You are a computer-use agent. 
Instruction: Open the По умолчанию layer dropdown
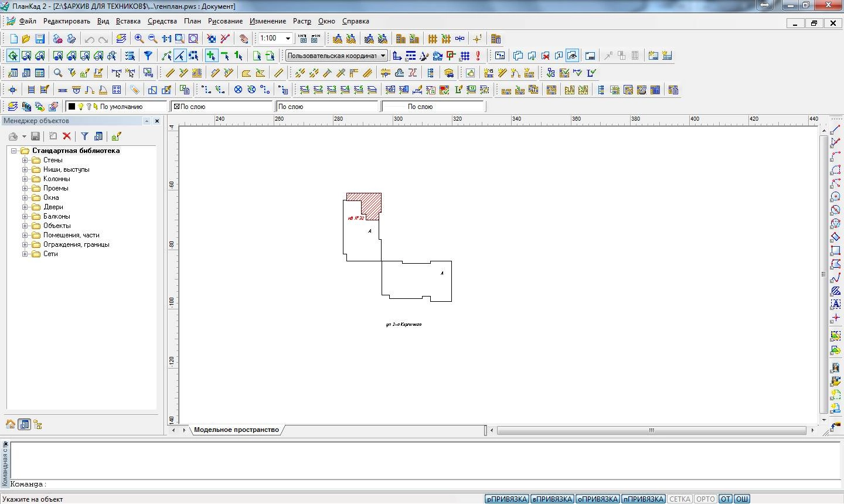point(117,107)
